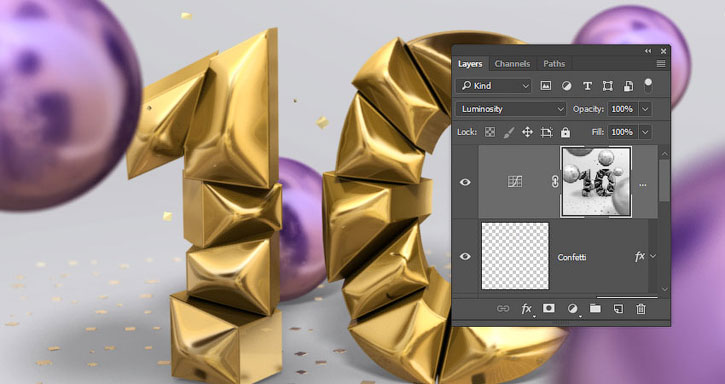
Task: Filter for adjustment layers
Action: click(x=566, y=86)
